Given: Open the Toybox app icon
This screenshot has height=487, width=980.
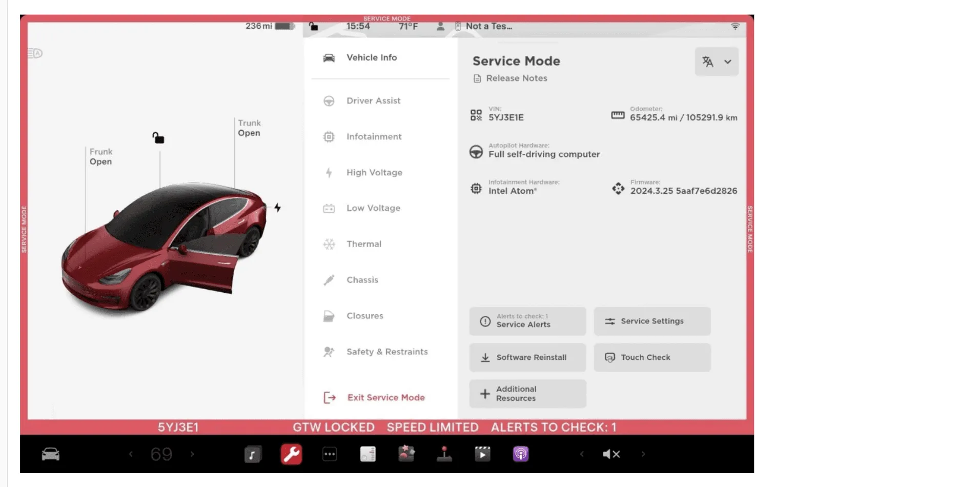Looking at the screenshot, I should [406, 454].
